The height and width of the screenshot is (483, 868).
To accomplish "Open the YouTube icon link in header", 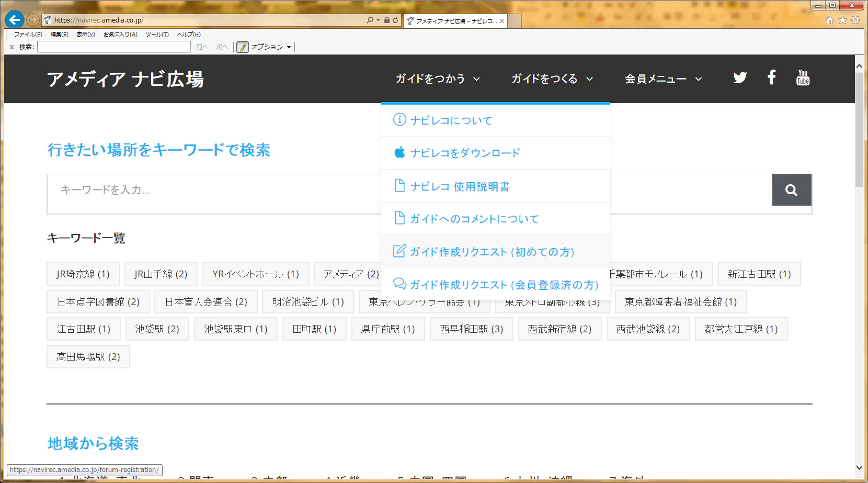I will tap(803, 78).
